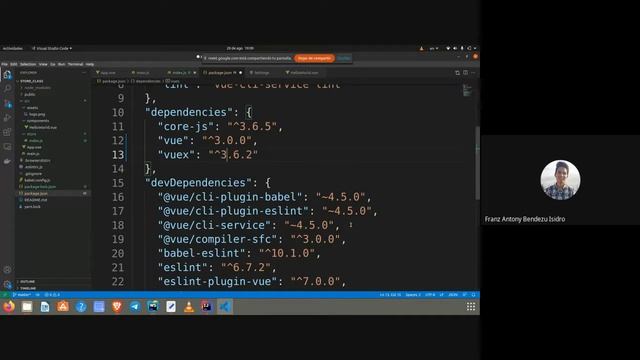Click the editor vertical scrollbar
This screenshot has width=640, height=360.
tap(477, 163)
